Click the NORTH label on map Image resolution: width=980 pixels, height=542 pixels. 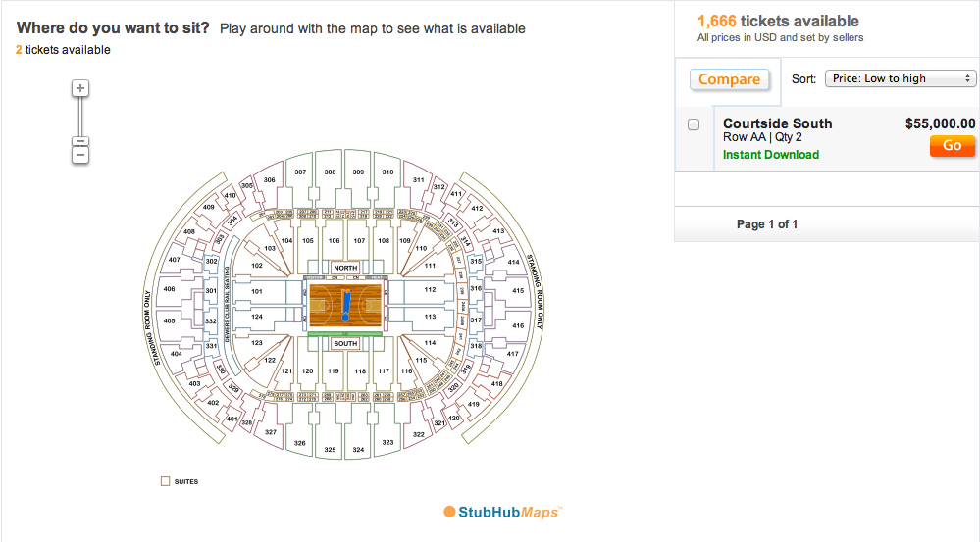click(x=345, y=268)
